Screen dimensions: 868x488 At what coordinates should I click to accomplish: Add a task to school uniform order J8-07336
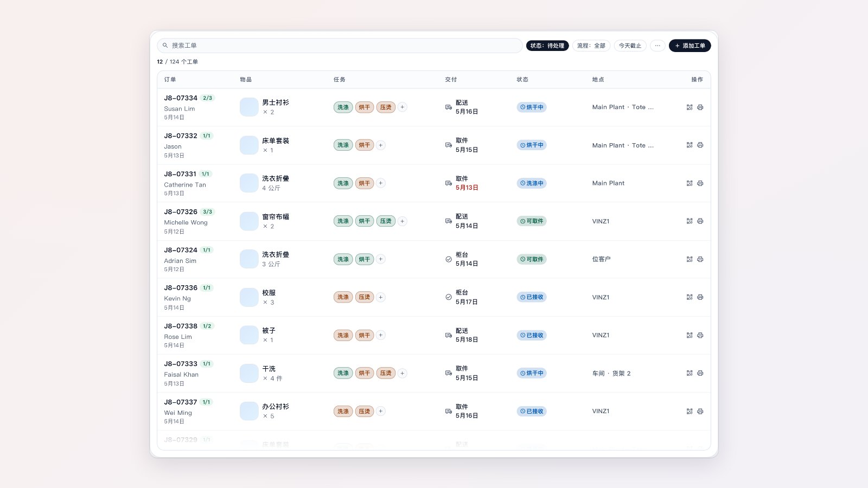click(x=381, y=297)
